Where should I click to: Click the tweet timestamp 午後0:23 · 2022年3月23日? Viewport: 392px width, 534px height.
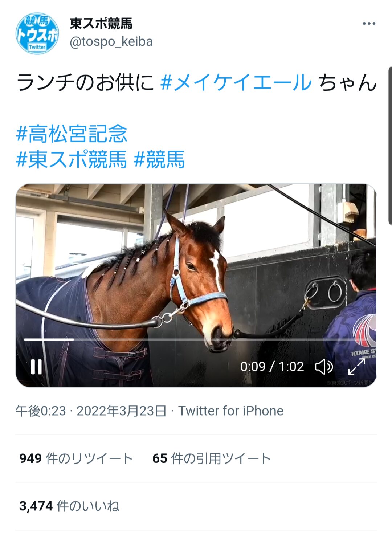pyautogui.click(x=91, y=411)
